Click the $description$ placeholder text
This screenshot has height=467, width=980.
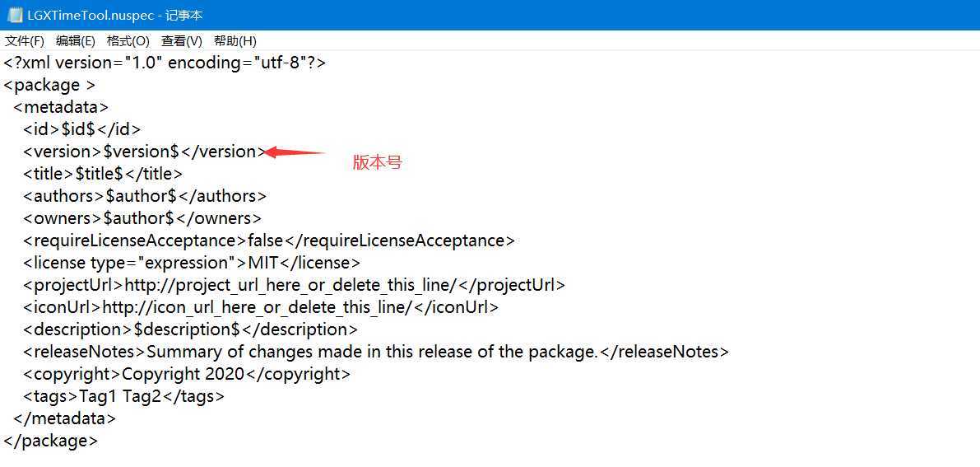pyautogui.click(x=187, y=330)
